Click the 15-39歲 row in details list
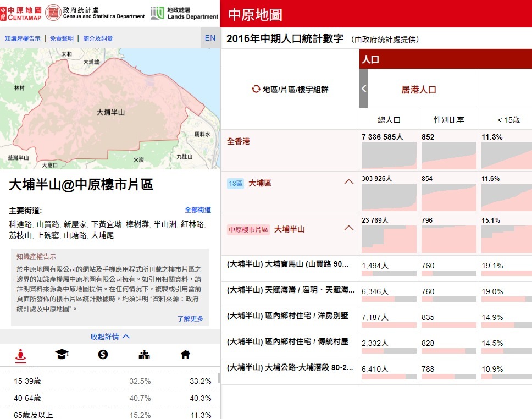This screenshot has width=532, height=419. [109, 381]
